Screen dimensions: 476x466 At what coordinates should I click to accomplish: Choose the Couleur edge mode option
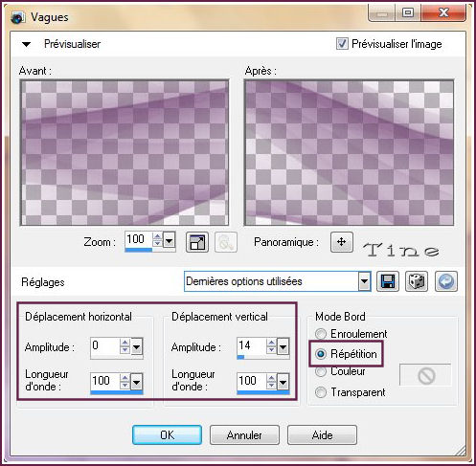(321, 371)
